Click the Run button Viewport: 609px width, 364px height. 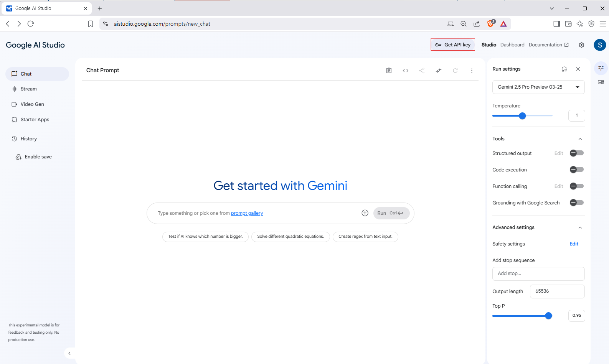point(391,213)
